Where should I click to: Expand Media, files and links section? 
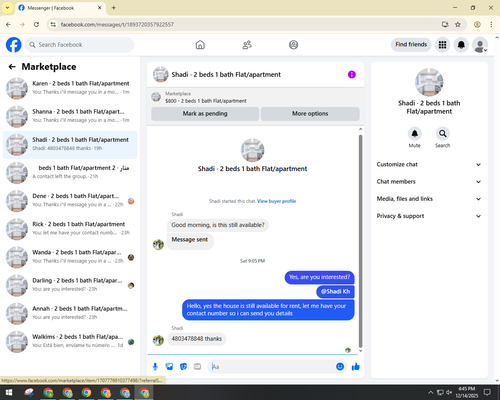pyautogui.click(x=429, y=199)
